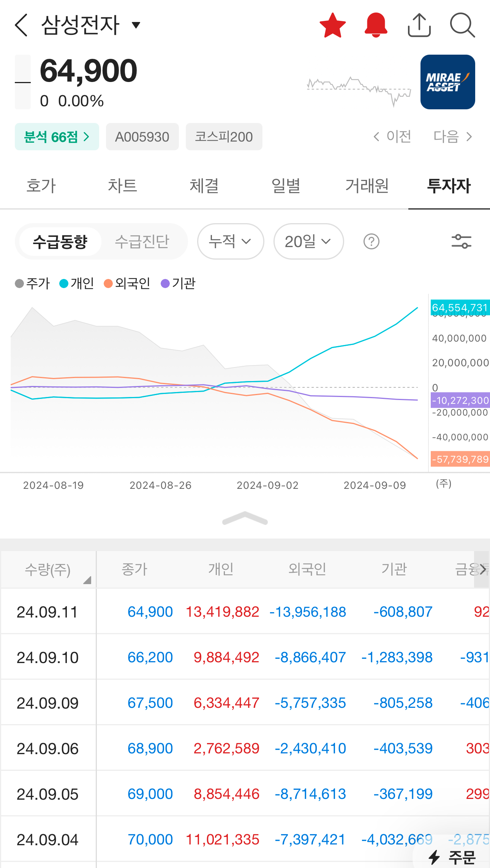Tap the A005930 stock code chip
Screen dimensions: 490x868
click(142, 137)
